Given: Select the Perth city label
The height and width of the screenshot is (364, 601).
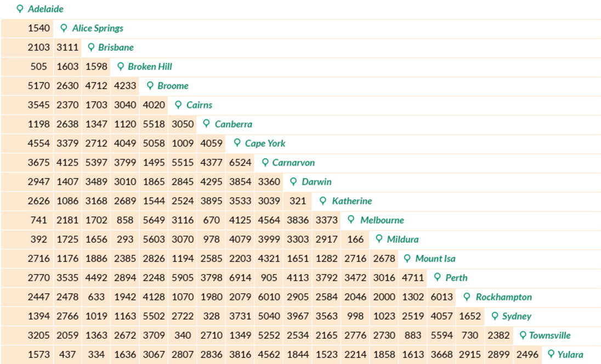Looking at the screenshot, I should point(456,278).
